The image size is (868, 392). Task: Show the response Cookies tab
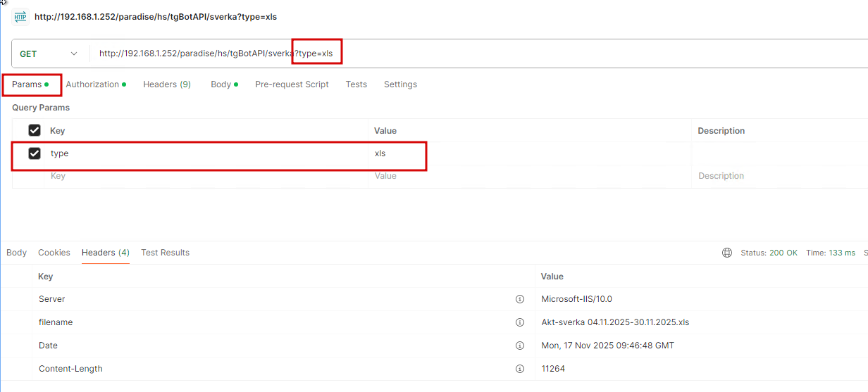click(x=54, y=253)
